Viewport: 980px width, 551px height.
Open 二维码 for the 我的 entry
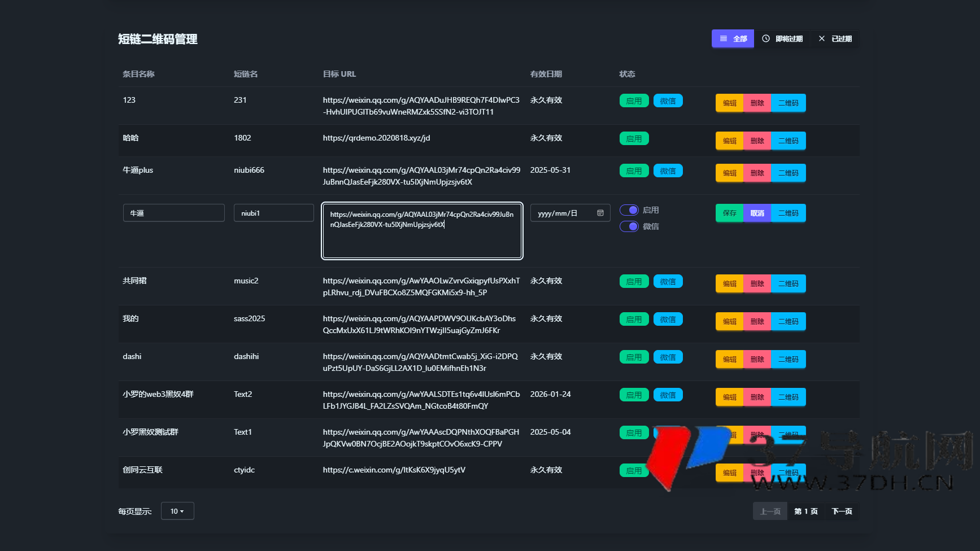coord(788,322)
